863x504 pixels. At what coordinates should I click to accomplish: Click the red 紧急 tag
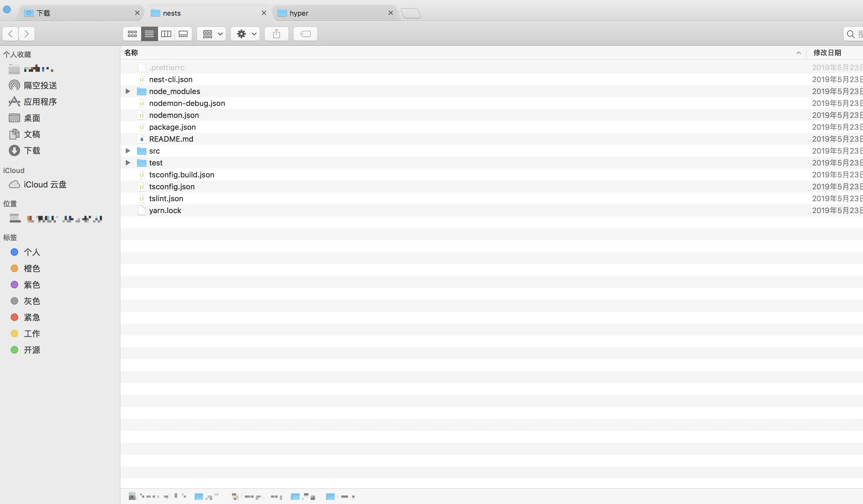[32, 318]
